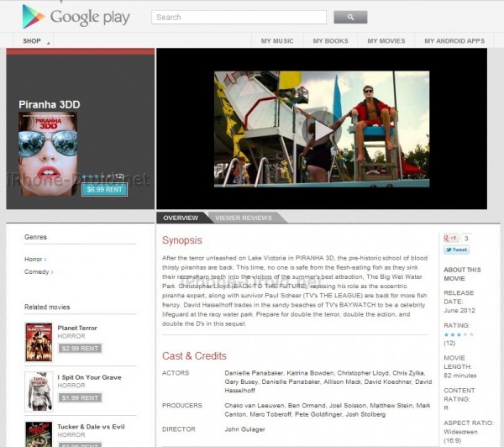Open My Movies section
504x447 pixels.
(x=386, y=41)
